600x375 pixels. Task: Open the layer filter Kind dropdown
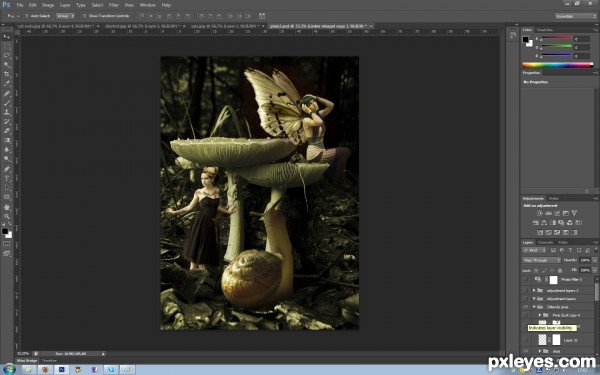click(x=535, y=250)
